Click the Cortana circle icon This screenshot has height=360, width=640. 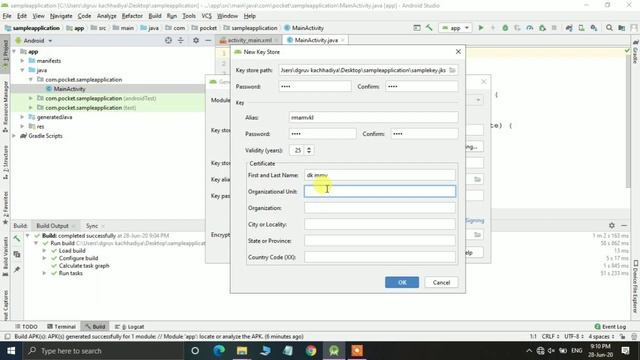pos(195,351)
